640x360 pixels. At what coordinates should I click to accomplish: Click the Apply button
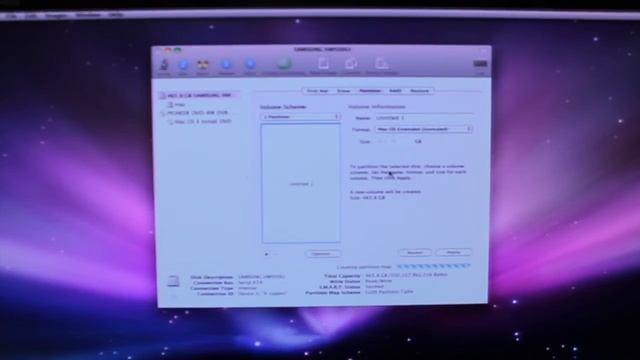(453, 252)
